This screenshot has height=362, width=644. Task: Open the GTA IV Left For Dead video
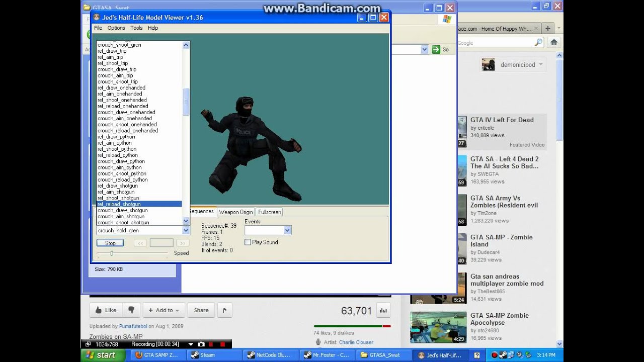pos(502,120)
